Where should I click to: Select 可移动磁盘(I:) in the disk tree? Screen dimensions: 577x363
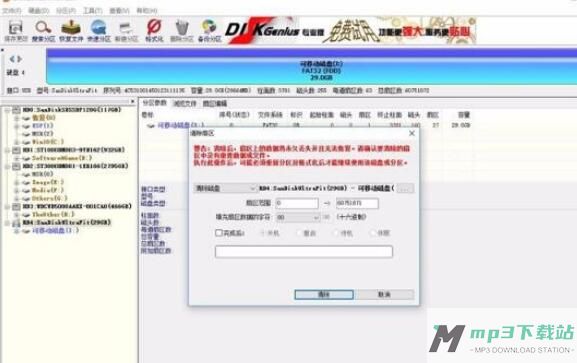tap(55, 230)
